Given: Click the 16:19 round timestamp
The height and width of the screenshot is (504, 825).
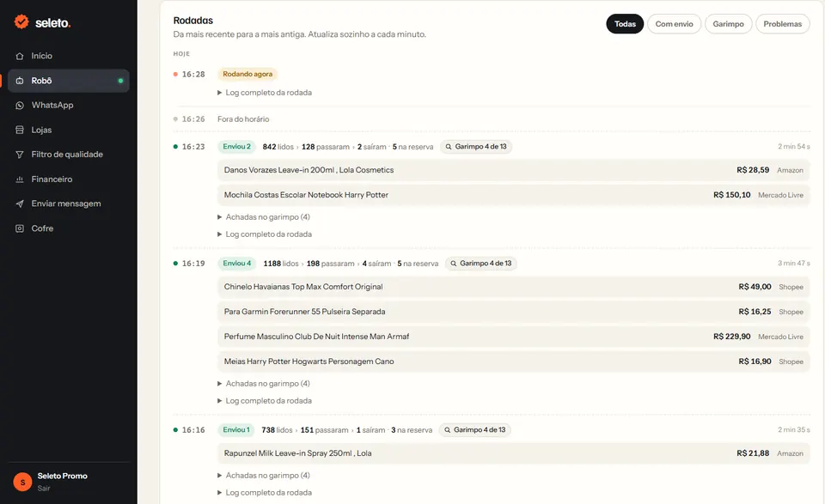Looking at the screenshot, I should 193,264.
